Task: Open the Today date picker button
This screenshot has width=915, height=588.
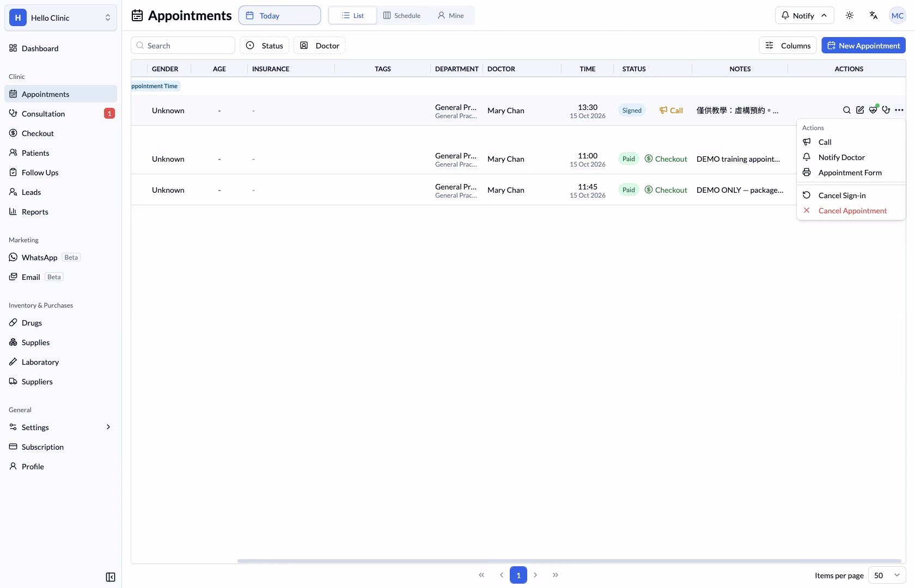Action: click(x=280, y=15)
